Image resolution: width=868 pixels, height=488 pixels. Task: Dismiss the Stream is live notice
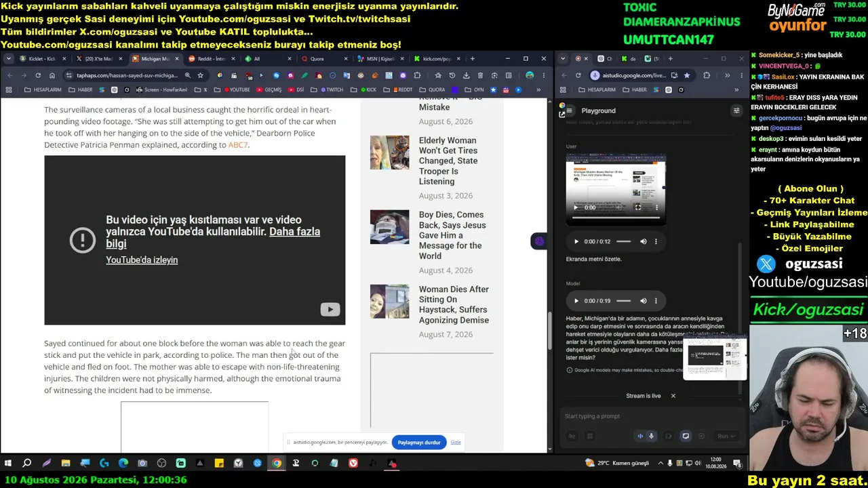pyautogui.click(x=673, y=396)
